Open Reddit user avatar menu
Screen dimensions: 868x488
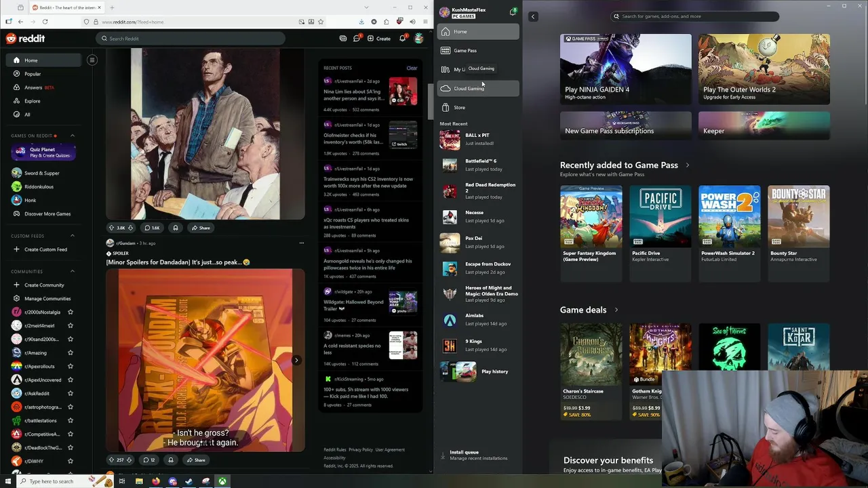pos(419,39)
